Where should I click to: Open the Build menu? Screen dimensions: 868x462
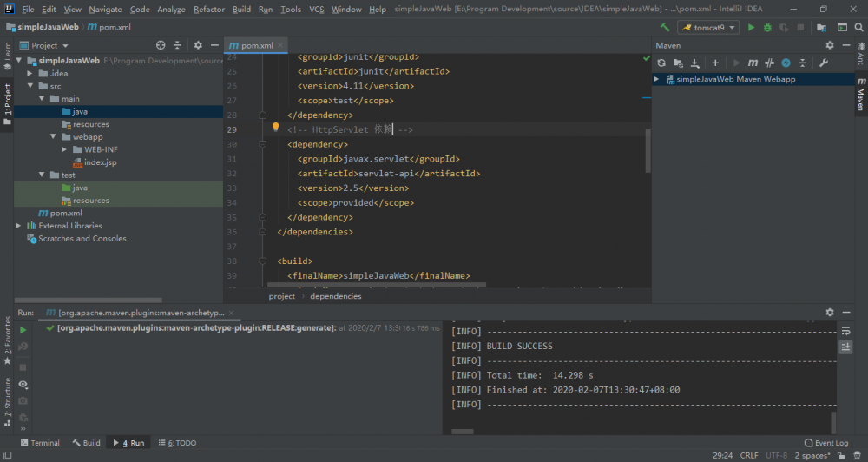241,10
